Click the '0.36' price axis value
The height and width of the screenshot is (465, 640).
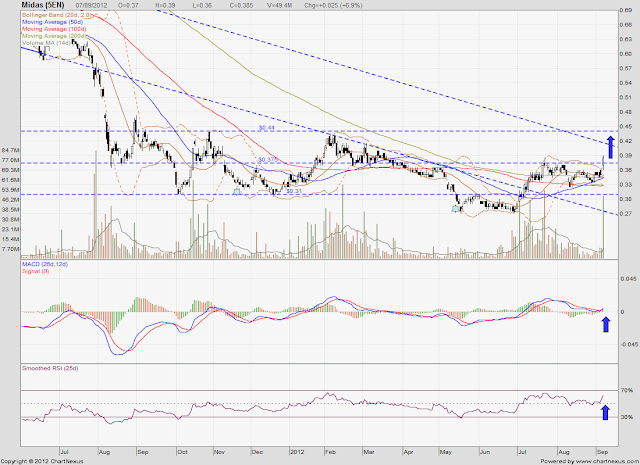[626, 170]
